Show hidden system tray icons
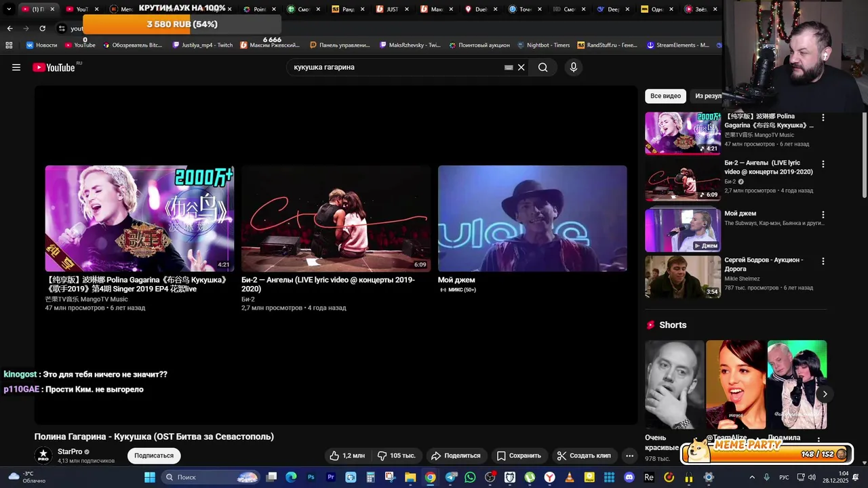The width and height of the screenshot is (868, 488). point(751,477)
